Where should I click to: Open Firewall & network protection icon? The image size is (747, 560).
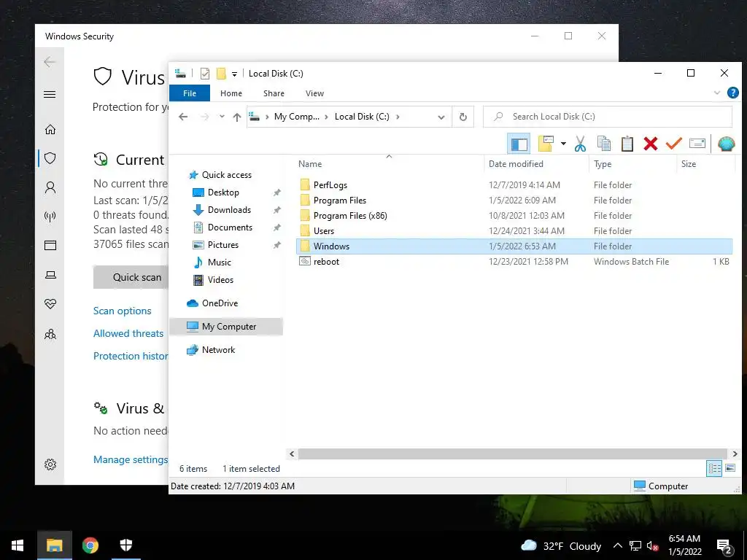click(x=50, y=217)
